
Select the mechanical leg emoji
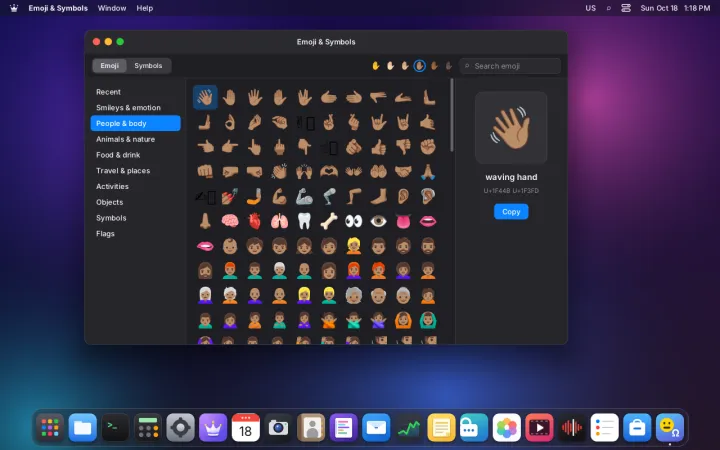329,197
